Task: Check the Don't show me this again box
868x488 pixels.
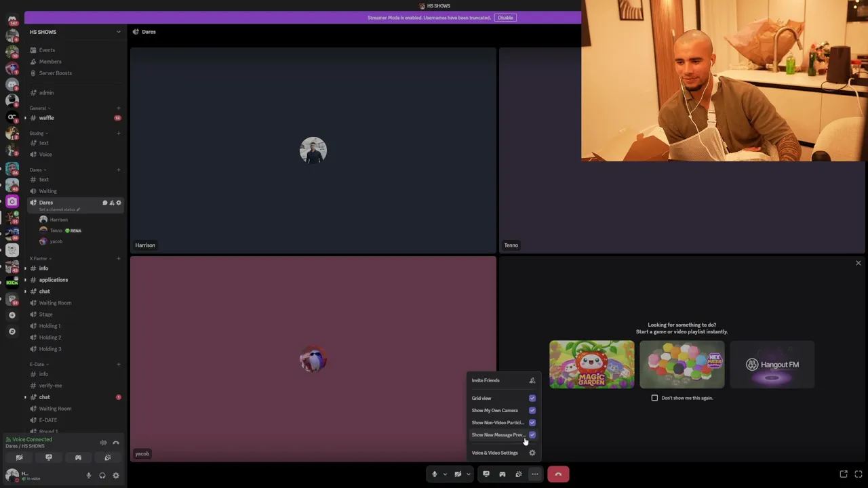Action: click(x=654, y=398)
